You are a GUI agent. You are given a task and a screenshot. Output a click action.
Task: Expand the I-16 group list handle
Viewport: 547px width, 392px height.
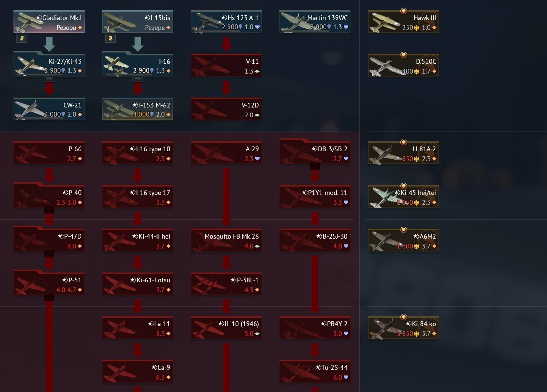click(138, 79)
